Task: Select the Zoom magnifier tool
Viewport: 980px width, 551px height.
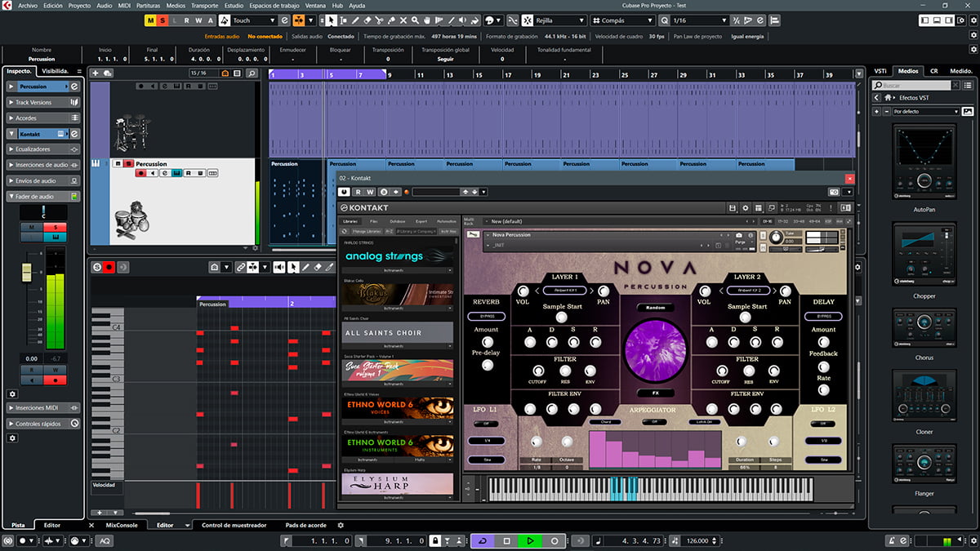Action: [415, 20]
